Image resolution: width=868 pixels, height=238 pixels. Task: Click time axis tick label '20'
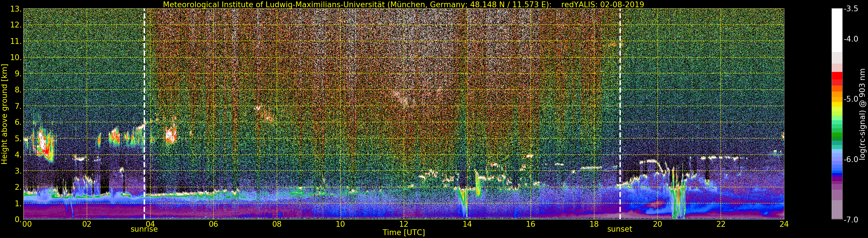pos(657,224)
